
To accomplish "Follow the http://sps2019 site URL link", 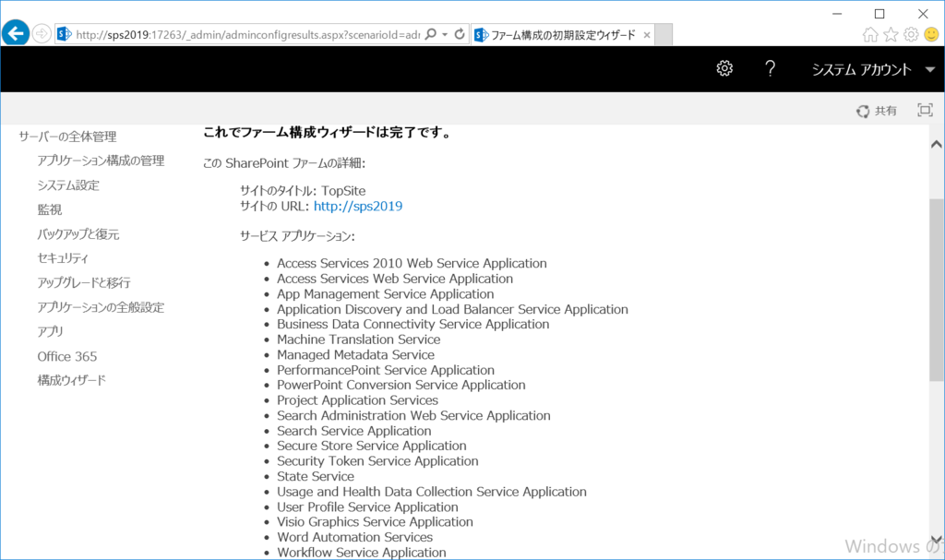I will click(x=358, y=206).
